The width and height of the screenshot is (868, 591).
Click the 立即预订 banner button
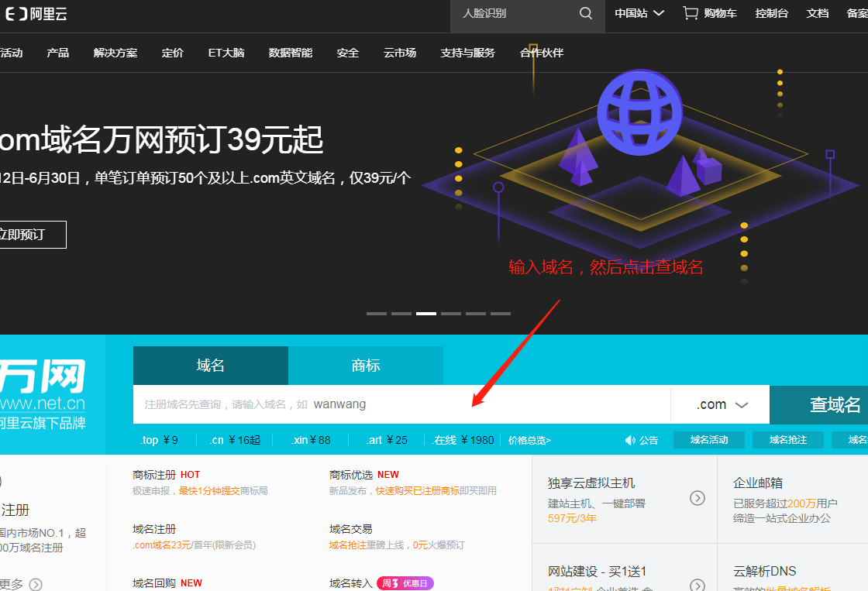pyautogui.click(x=32, y=235)
